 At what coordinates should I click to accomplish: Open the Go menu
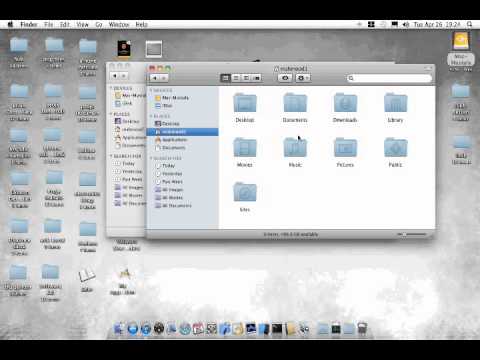(99, 24)
